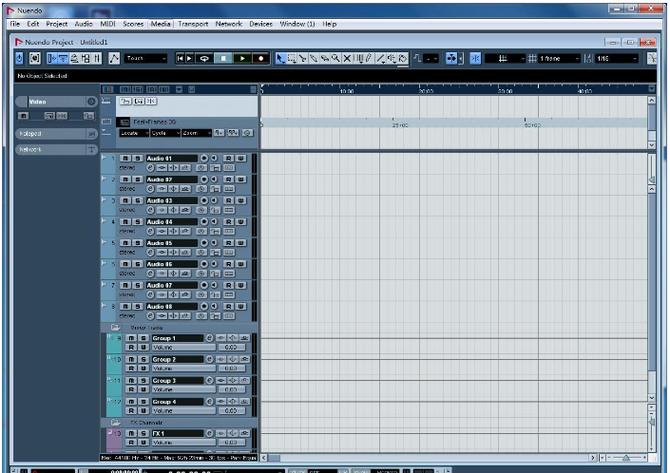Image resolution: width=670 pixels, height=473 pixels.
Task: Click the Group 2 track name field
Action: point(178,359)
